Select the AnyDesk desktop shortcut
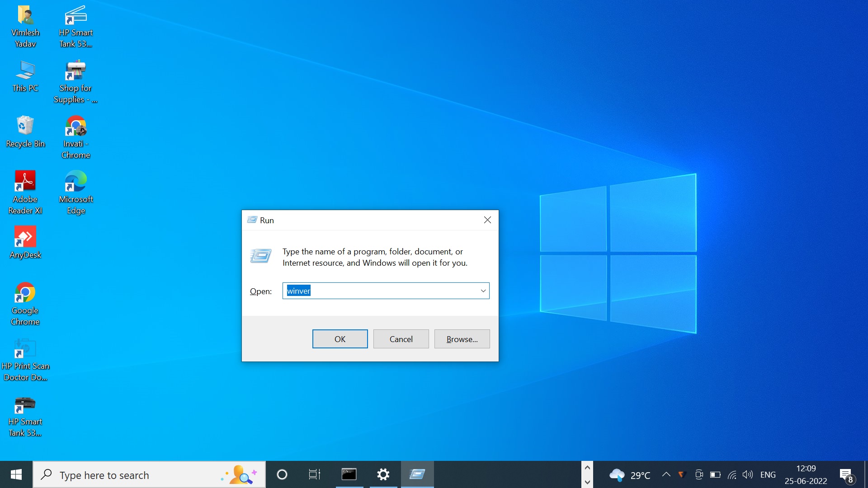 click(x=25, y=242)
